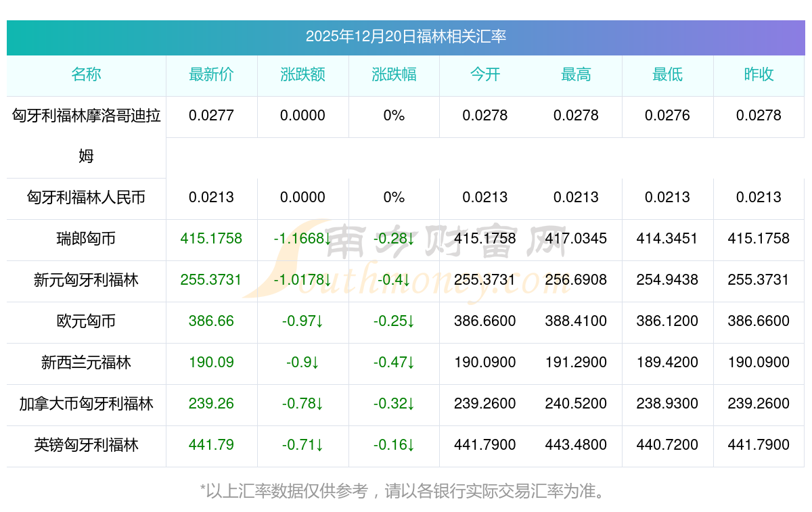Click latest price 441.79

(212, 445)
